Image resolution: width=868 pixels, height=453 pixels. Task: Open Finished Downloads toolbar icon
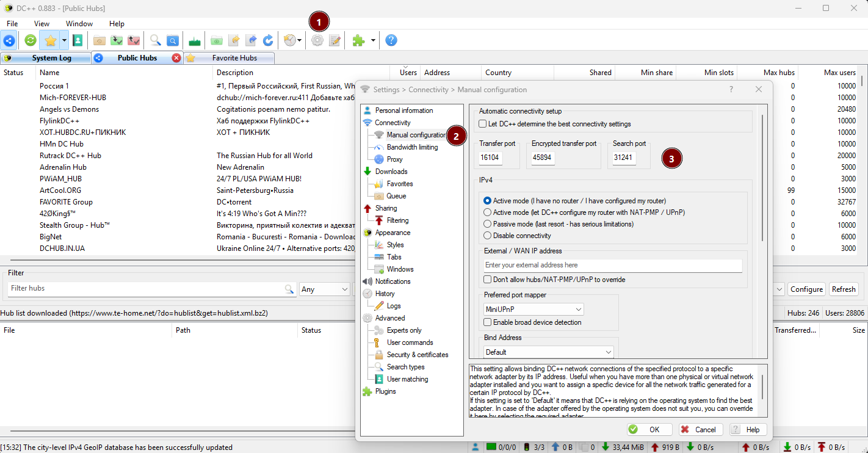click(x=116, y=40)
